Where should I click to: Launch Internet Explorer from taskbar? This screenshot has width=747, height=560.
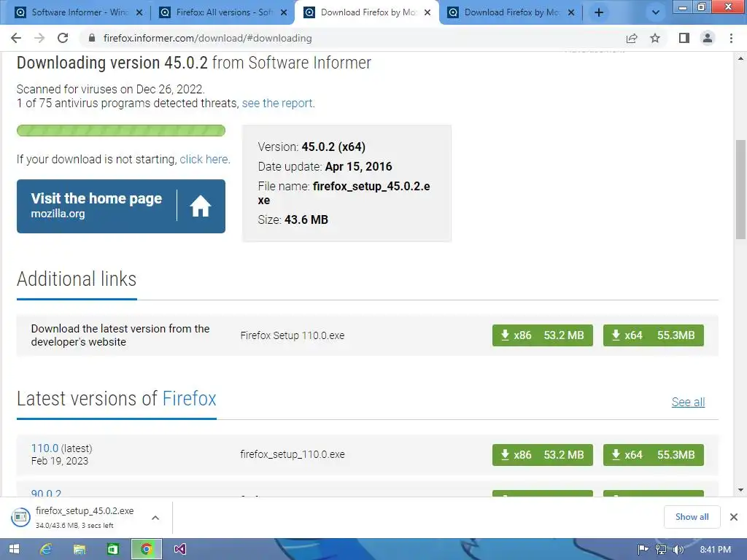[x=46, y=549]
